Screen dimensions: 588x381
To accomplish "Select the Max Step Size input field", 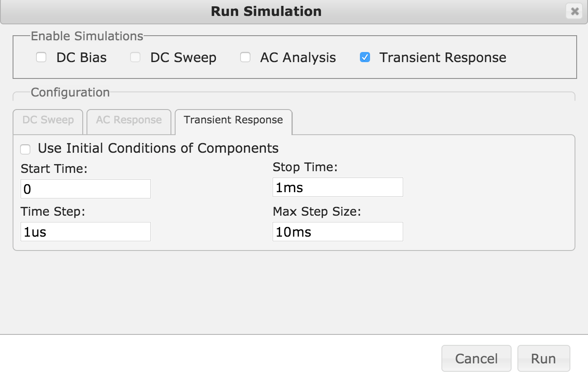I will pos(338,232).
